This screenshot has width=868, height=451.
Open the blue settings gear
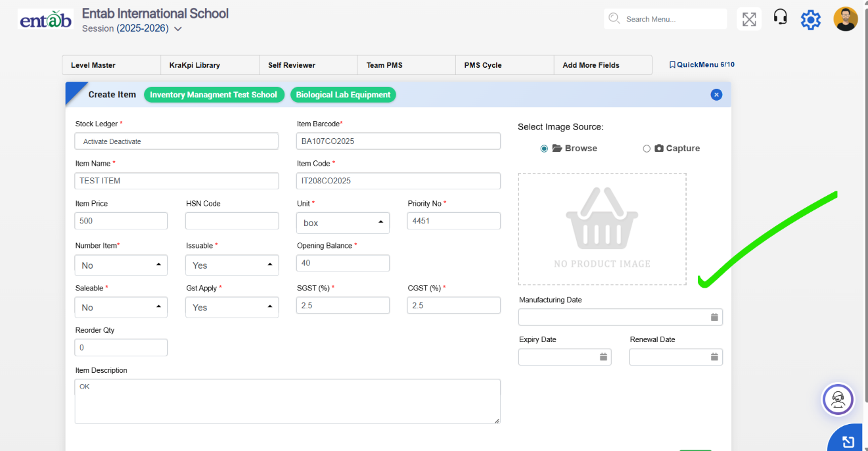click(x=811, y=20)
